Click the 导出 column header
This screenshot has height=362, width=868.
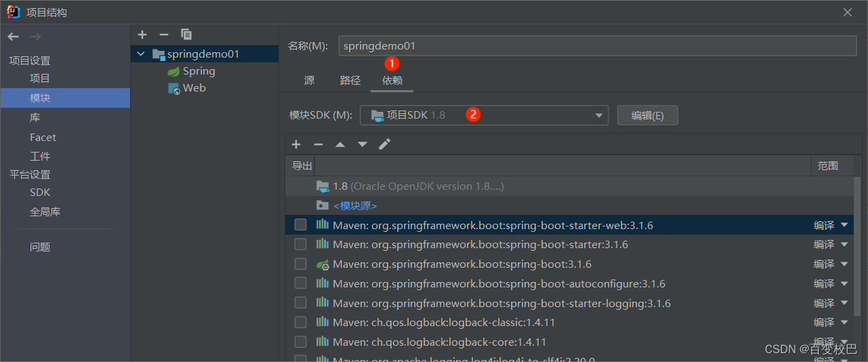point(302,165)
